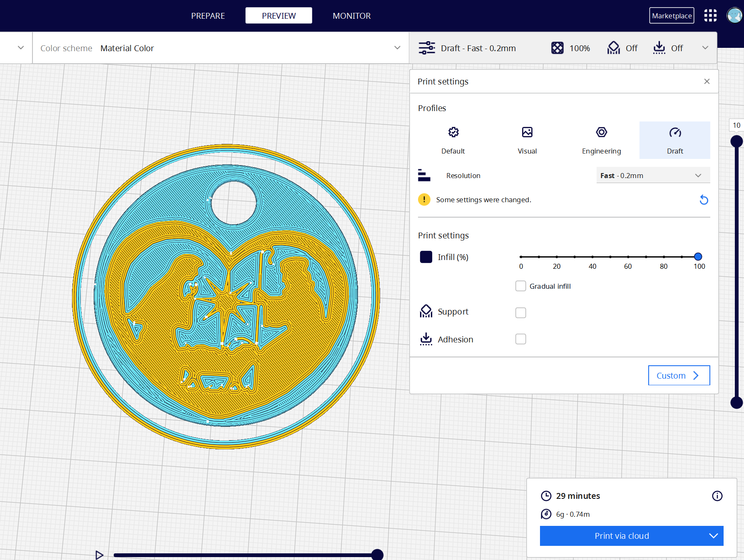Screen dimensions: 744x560
Task: Click the bottom layer slider handle
Action: [737, 403]
